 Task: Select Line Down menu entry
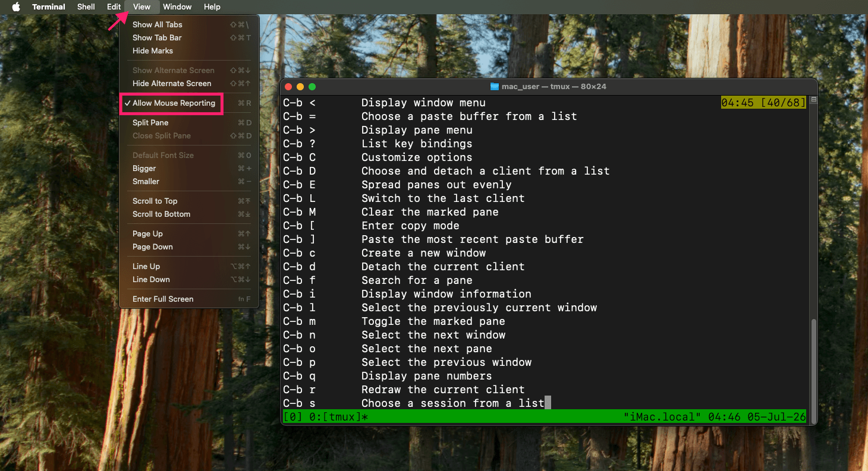(189, 280)
